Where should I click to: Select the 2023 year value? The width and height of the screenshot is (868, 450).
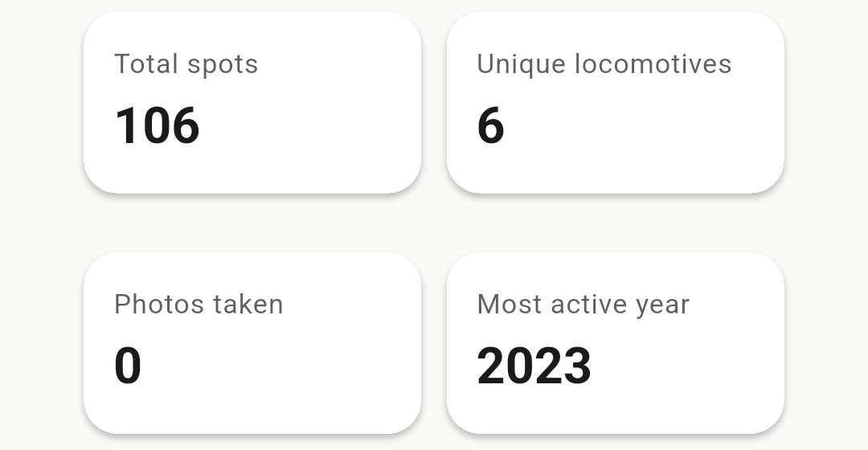point(534,366)
